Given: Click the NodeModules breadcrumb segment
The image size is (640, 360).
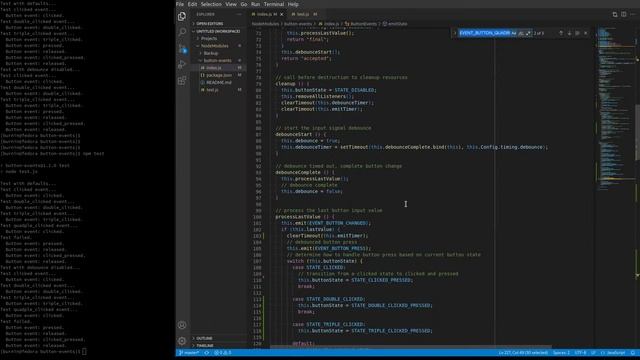Looking at the screenshot, I should pos(266,24).
